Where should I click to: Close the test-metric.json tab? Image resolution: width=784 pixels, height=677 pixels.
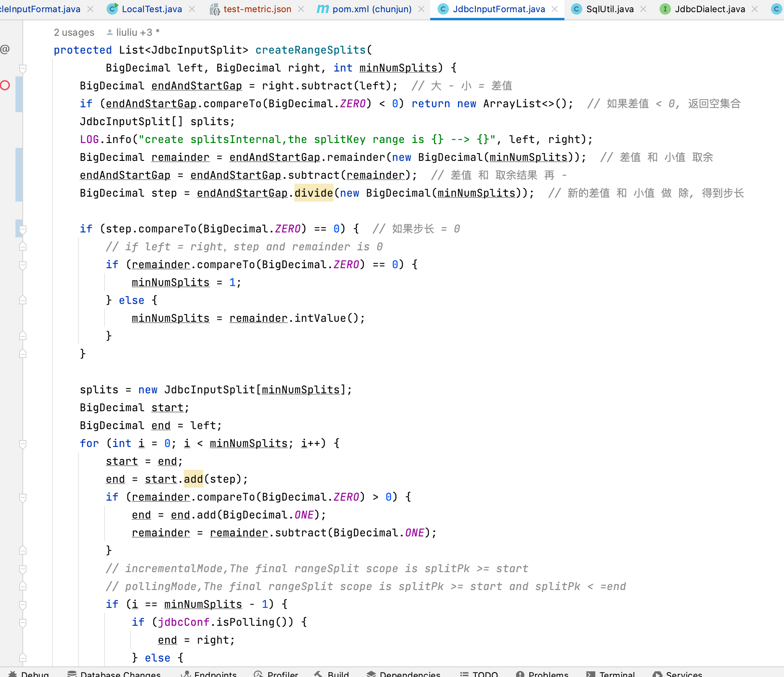tap(301, 9)
